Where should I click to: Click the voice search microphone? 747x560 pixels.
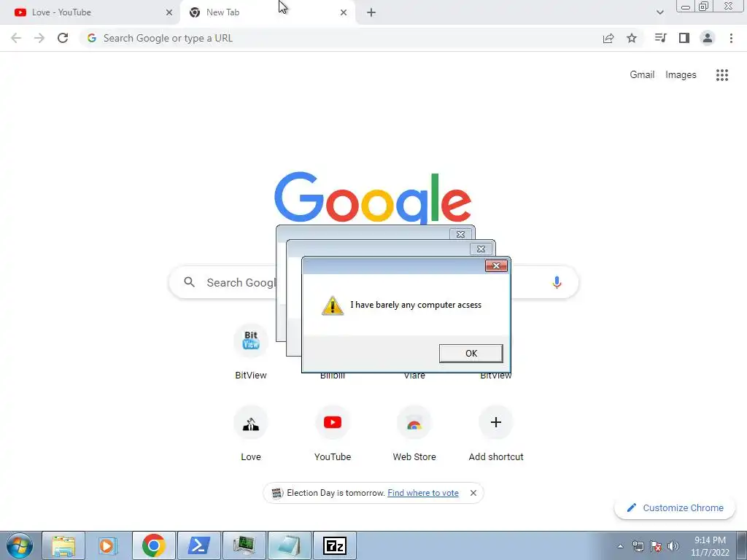(x=557, y=282)
